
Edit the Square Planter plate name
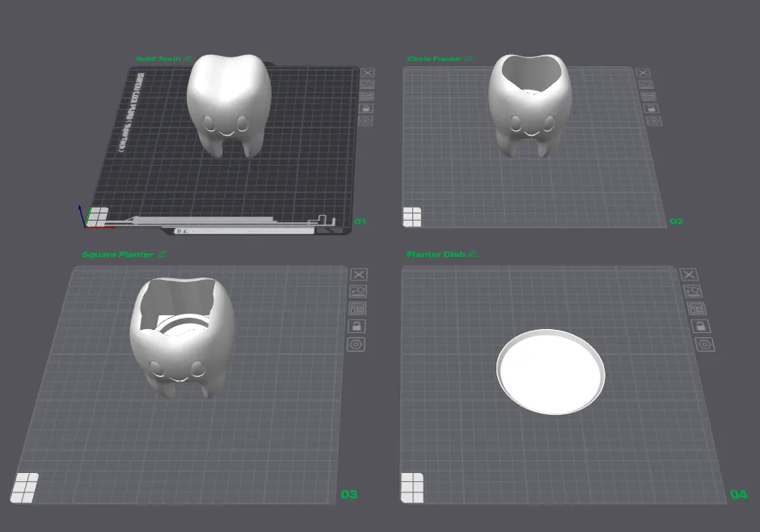tap(162, 254)
